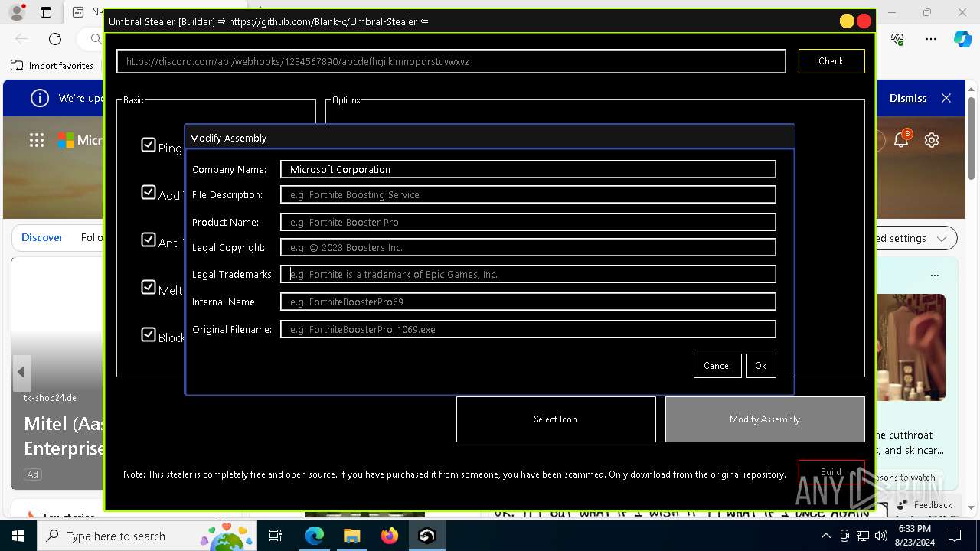
Task: Click Ok in Modify Assembly dialog
Action: [x=760, y=366]
